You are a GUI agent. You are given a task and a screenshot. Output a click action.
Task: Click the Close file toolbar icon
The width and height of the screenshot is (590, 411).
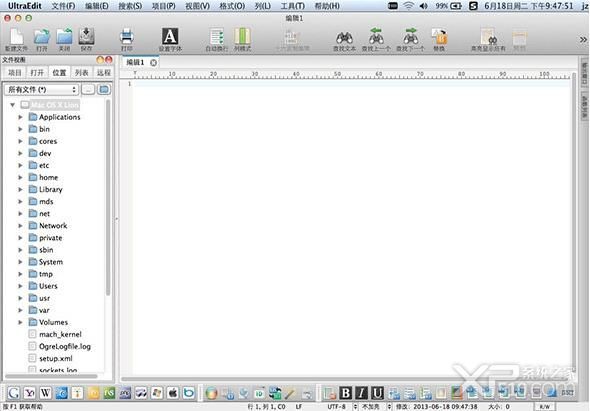click(x=64, y=37)
